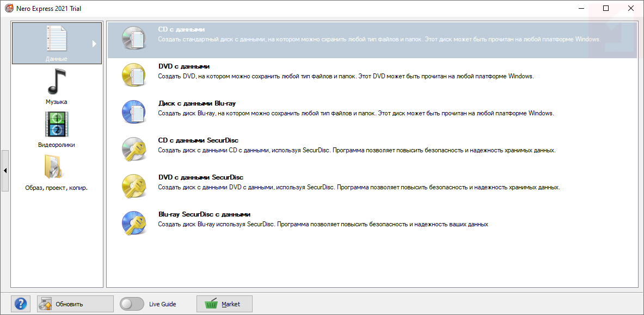644x315 pixels.
Task: Select Диск с данными Blu-ray title
Action: (197, 103)
